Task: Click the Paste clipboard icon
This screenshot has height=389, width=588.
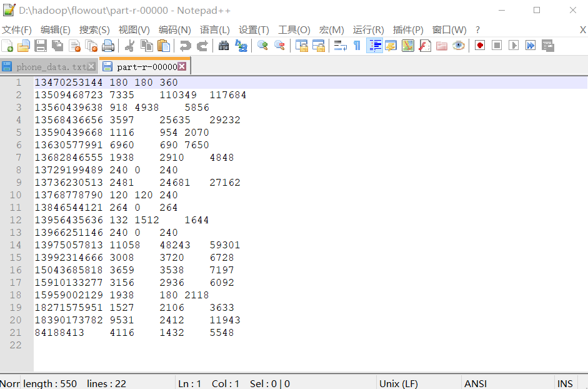Action: 164,46
